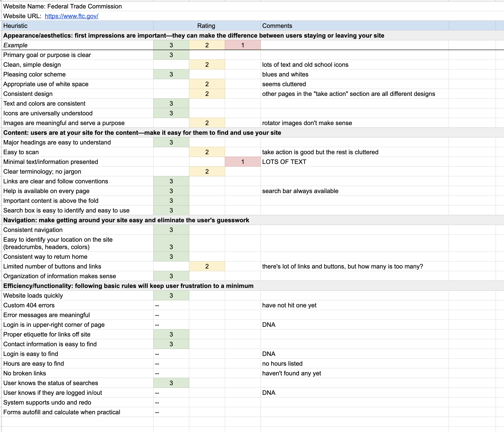The height and width of the screenshot is (432, 504).
Task: Open the https://www.ftc.gov/ link
Action: point(72,16)
